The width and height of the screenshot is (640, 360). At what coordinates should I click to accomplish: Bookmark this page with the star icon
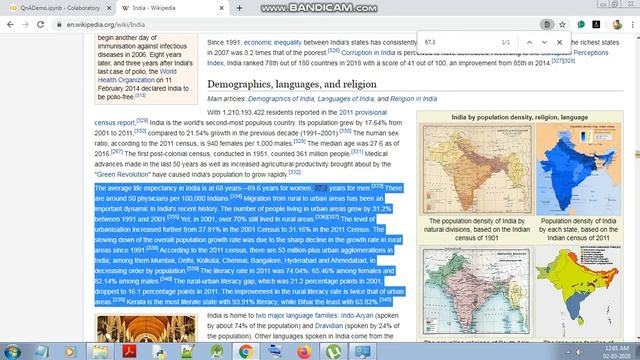pyautogui.click(x=562, y=24)
